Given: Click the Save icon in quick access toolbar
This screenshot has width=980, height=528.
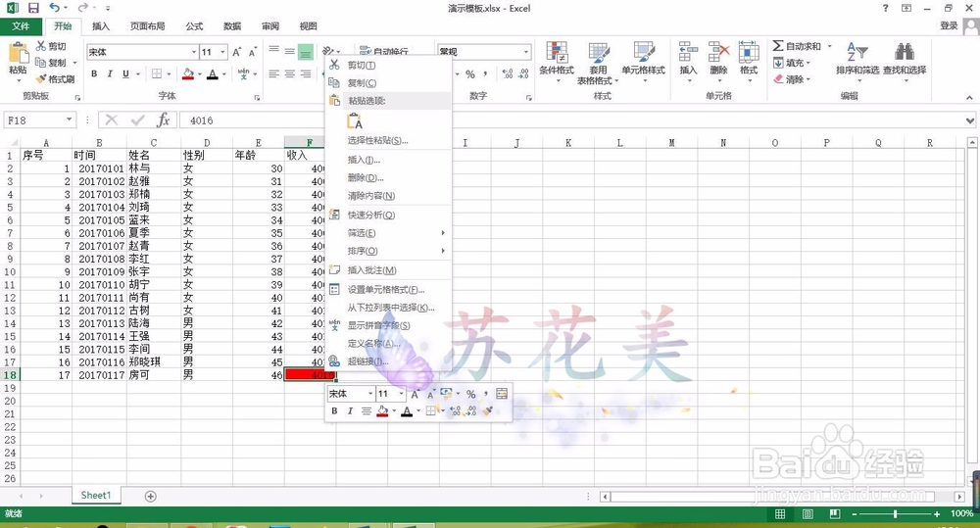Looking at the screenshot, I should click(x=33, y=8).
